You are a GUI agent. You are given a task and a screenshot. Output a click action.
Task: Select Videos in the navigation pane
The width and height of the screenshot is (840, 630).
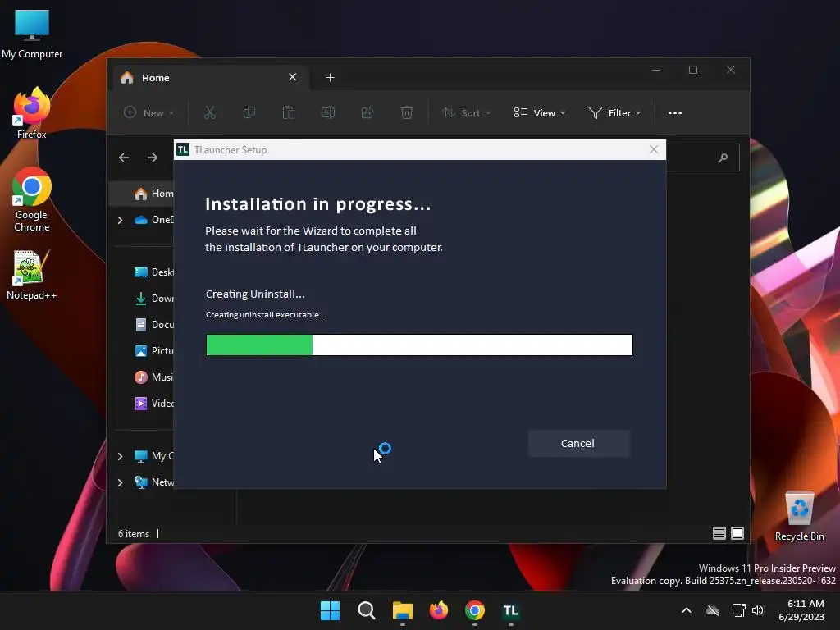pos(153,404)
